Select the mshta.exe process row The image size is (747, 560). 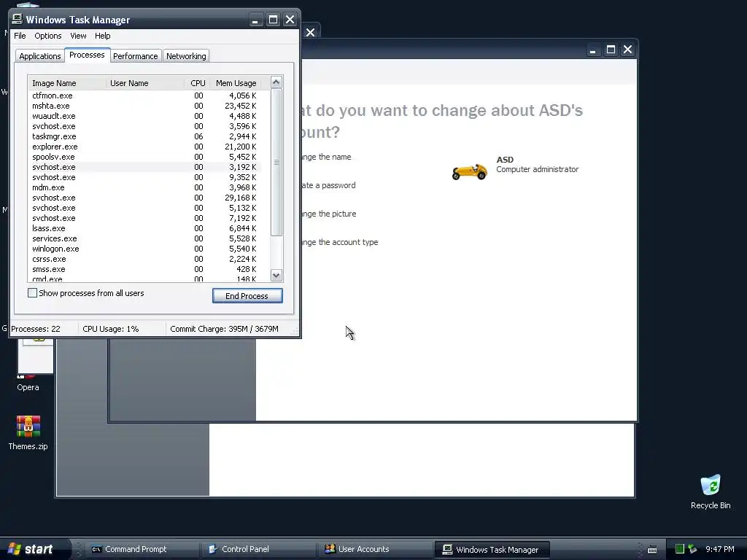144,106
